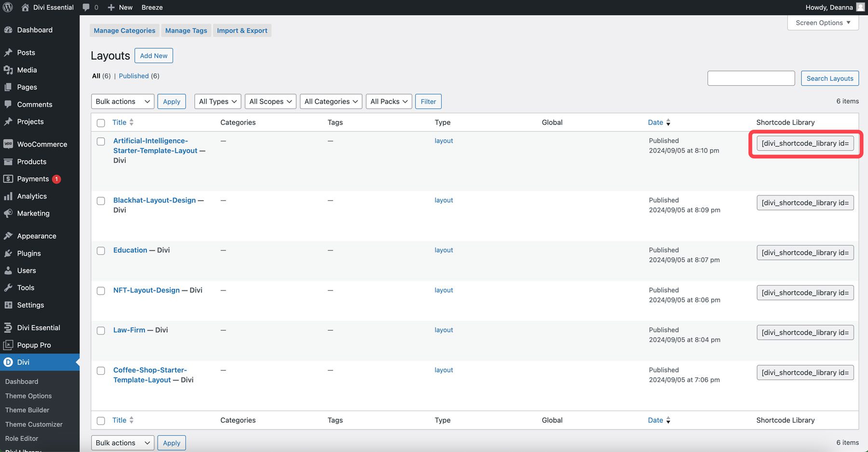Open the Screen Options panel

tap(822, 22)
